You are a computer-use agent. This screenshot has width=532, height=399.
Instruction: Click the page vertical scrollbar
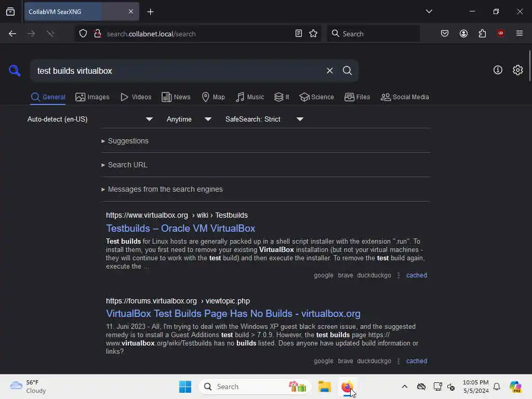click(529, 66)
